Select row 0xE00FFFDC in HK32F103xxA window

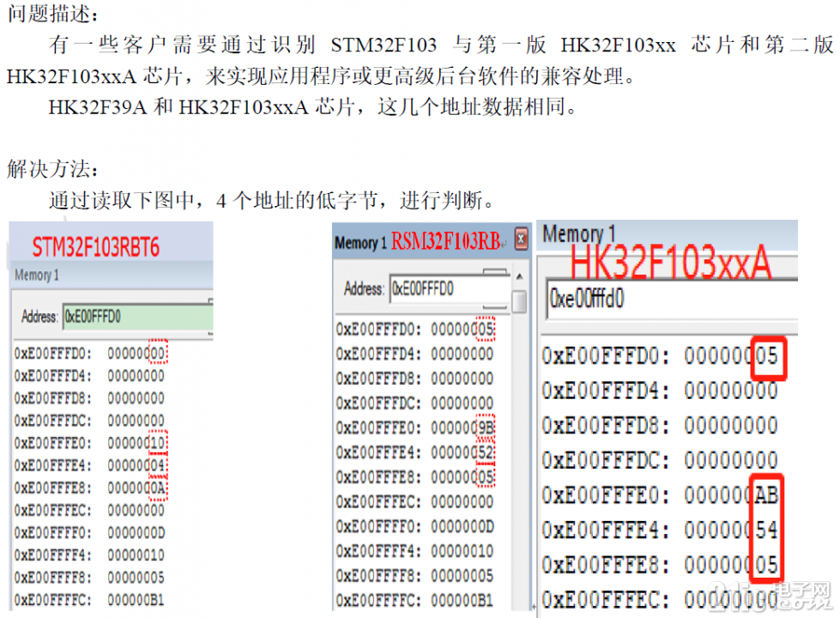660,460
